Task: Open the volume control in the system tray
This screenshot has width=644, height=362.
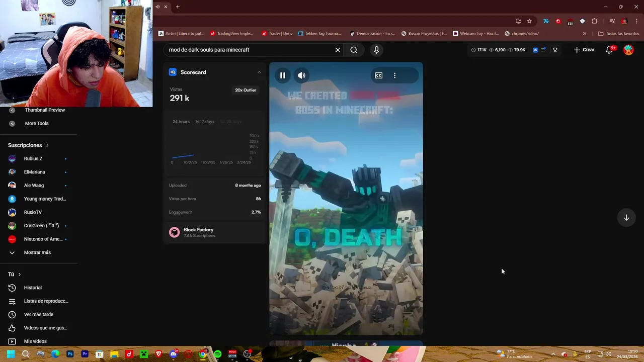Action: click(608, 354)
